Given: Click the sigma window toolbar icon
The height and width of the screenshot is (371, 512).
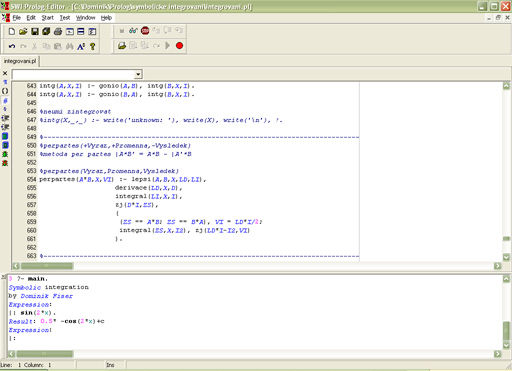Looking at the screenshot, I should [x=92, y=31].
